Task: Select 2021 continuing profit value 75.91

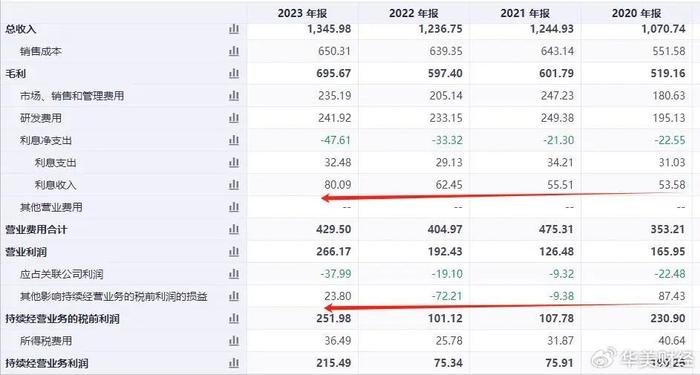Action: pyautogui.click(x=560, y=363)
